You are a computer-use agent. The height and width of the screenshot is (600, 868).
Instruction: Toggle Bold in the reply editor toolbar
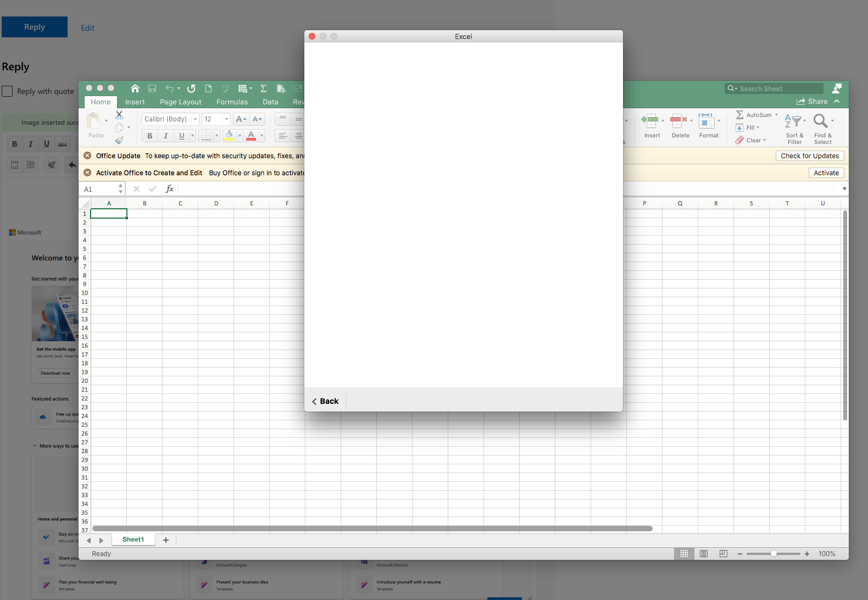coord(15,145)
